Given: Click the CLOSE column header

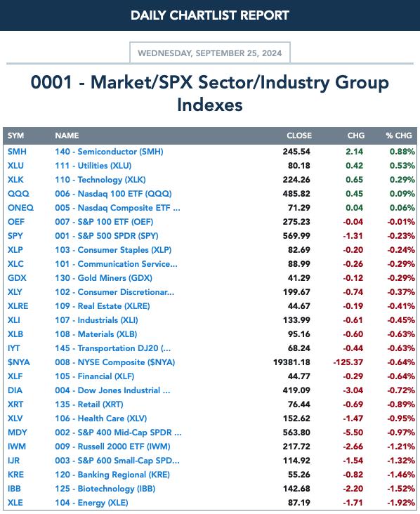Looking at the screenshot, I should (x=299, y=136).
